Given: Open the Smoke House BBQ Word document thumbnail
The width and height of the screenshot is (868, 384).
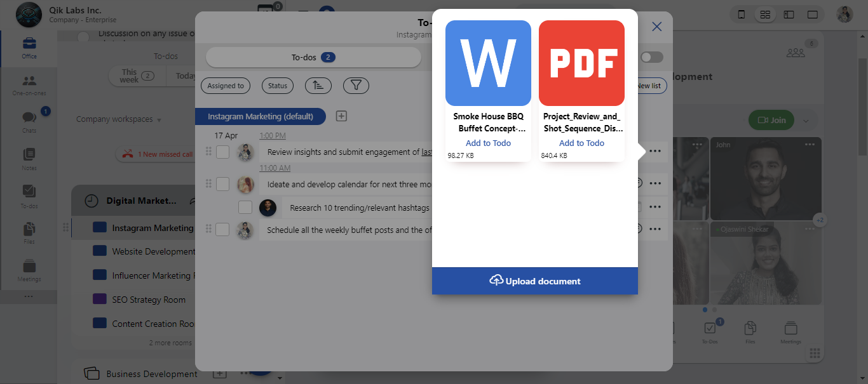Looking at the screenshot, I should pyautogui.click(x=488, y=63).
